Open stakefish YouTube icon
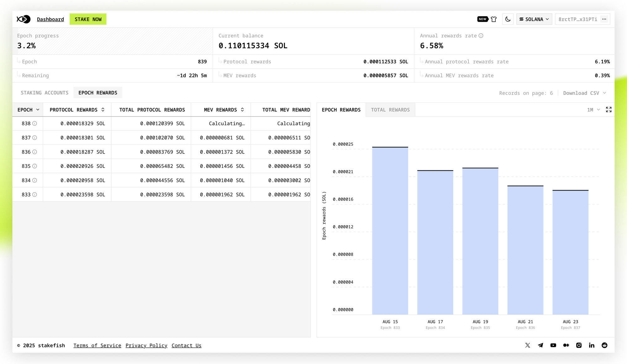The height and width of the screenshot is (364, 627). click(553, 345)
